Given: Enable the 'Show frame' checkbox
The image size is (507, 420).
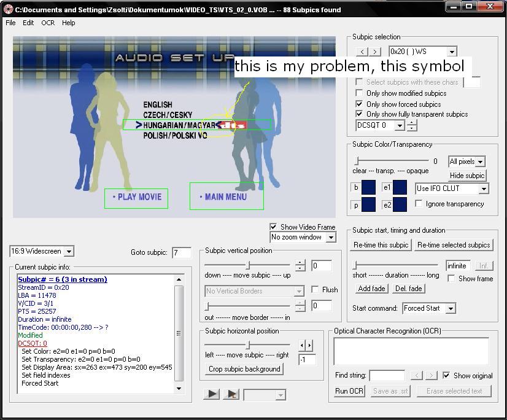Looking at the screenshot, I should [x=451, y=279].
